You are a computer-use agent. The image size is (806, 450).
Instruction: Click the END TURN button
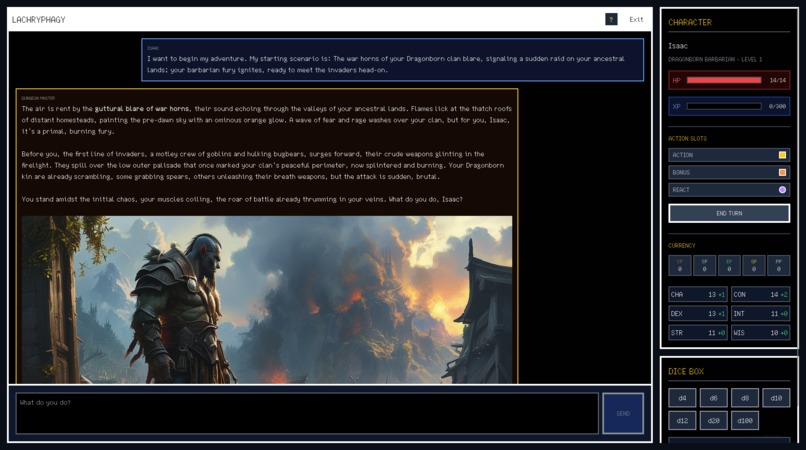tap(729, 213)
